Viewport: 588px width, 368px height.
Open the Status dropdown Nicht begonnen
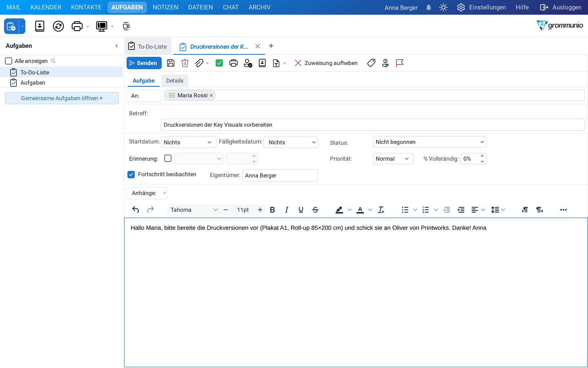click(430, 142)
